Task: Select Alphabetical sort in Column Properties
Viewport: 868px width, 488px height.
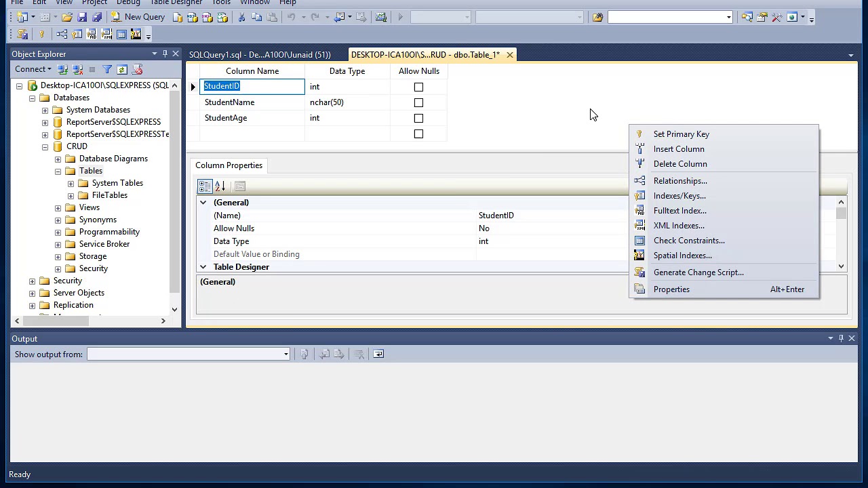Action: (x=220, y=186)
